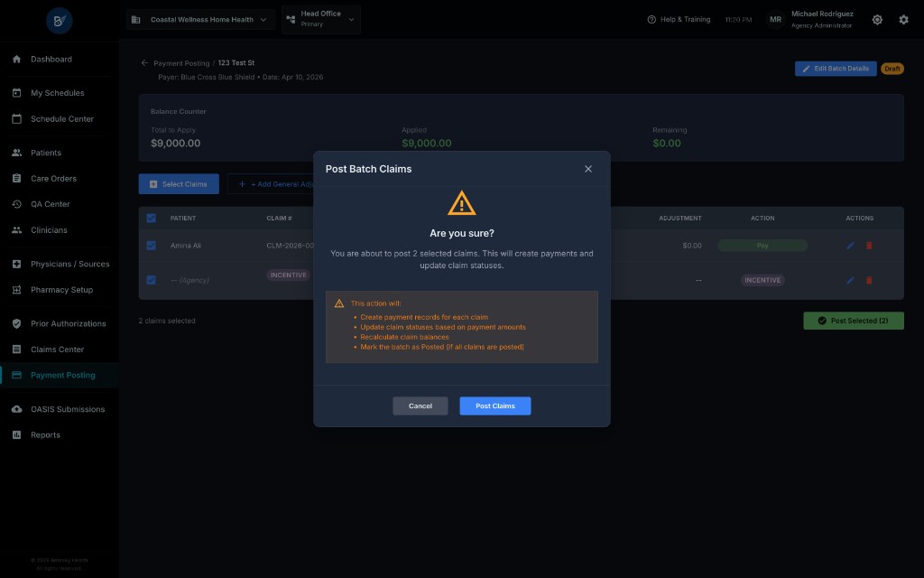924x578 pixels.
Task: Click the Pay action pill for Amina Ali
Action: 762,246
